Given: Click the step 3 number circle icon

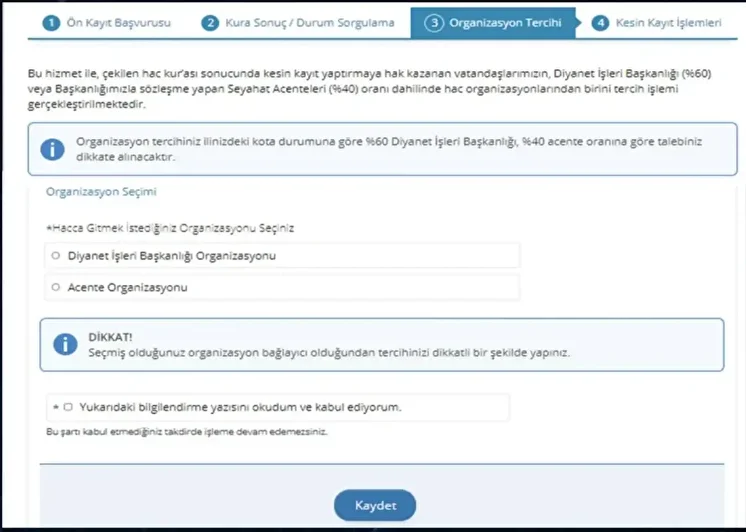Looking at the screenshot, I should pos(433,22).
